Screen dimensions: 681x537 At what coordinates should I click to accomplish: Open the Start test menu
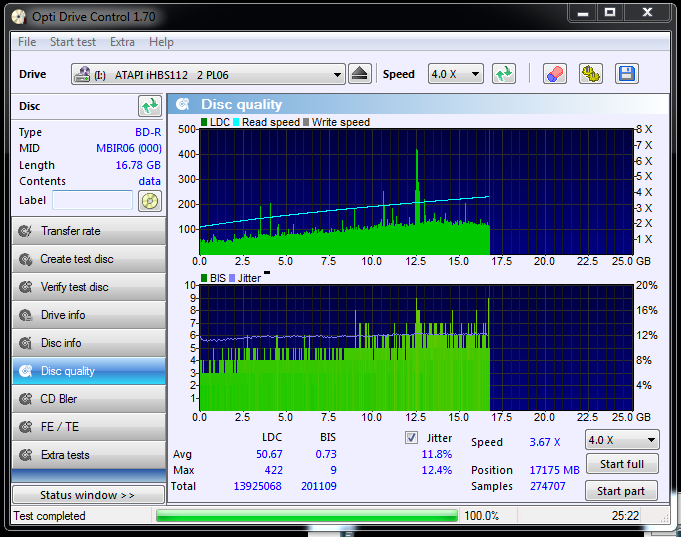coord(73,42)
